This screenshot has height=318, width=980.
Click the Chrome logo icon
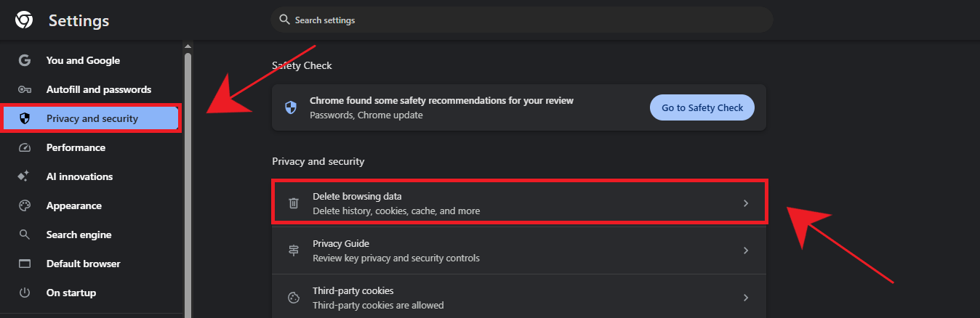click(x=24, y=20)
